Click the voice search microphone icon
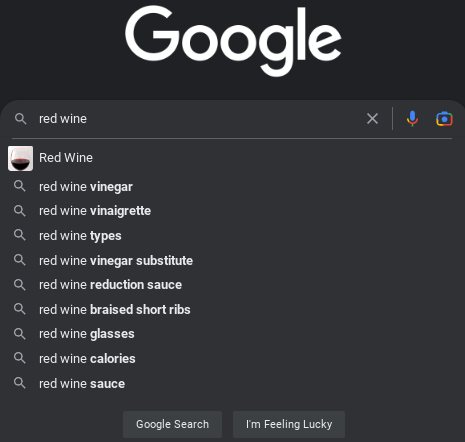Viewport: 465px width, 442px height. [x=412, y=119]
